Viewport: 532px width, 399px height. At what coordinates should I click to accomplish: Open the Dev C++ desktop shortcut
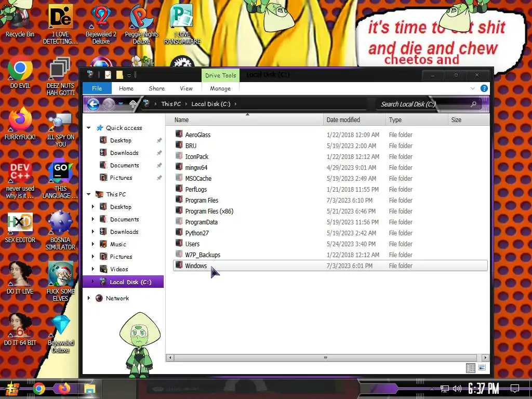point(20,178)
